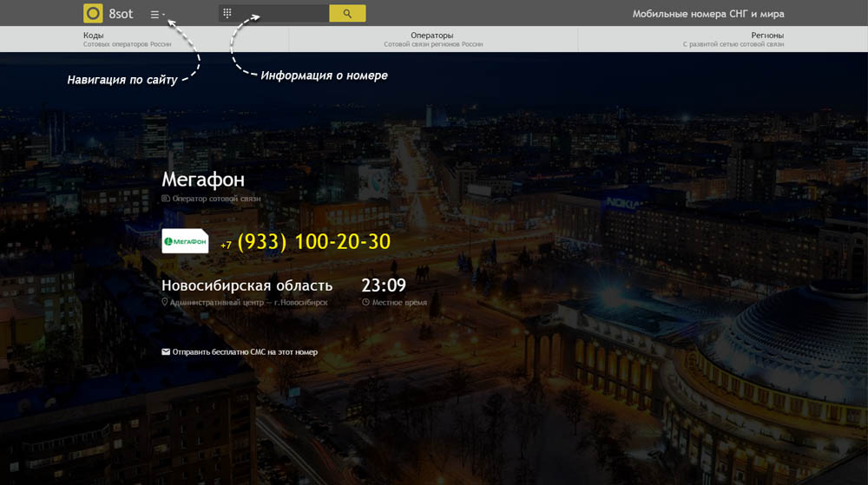Click the clock icon by Местное время
868x485 pixels.
click(x=365, y=302)
